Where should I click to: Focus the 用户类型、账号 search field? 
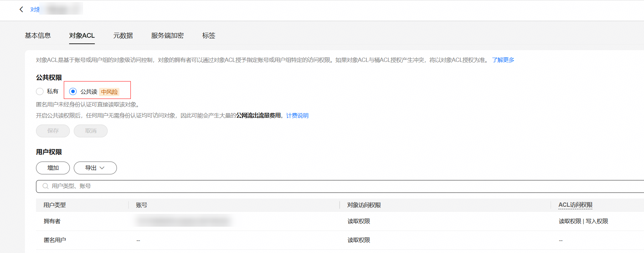click(340, 186)
